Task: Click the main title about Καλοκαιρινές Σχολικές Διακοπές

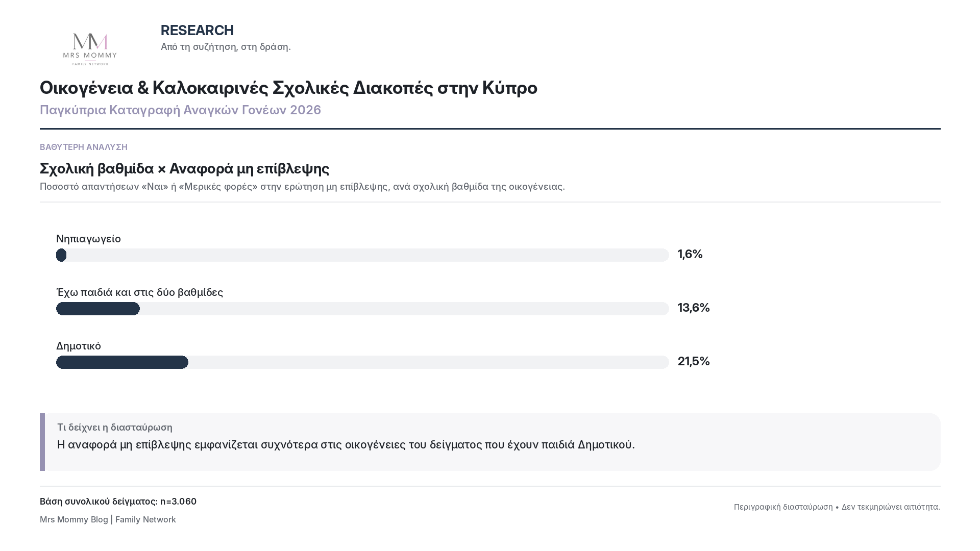Action: click(288, 88)
